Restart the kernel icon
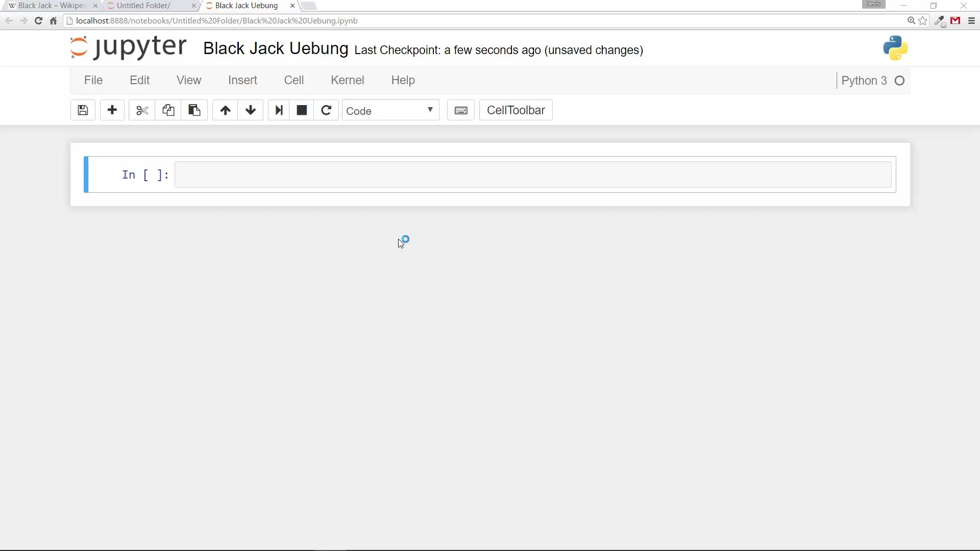The height and width of the screenshot is (551, 980). [x=326, y=110]
